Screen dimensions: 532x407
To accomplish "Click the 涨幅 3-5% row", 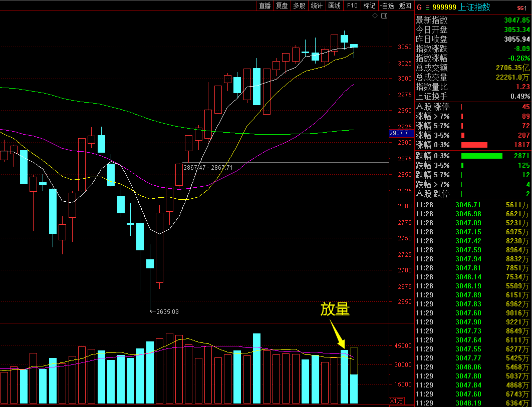I will [472, 135].
